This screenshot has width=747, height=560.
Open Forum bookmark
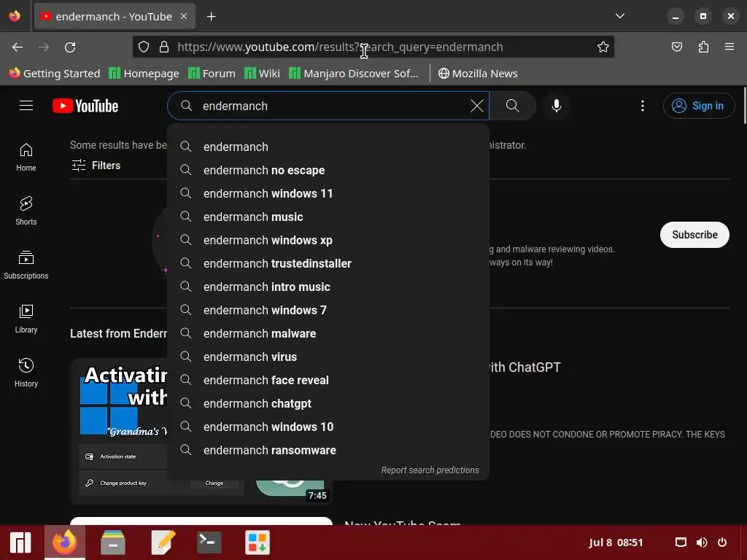[212, 74]
